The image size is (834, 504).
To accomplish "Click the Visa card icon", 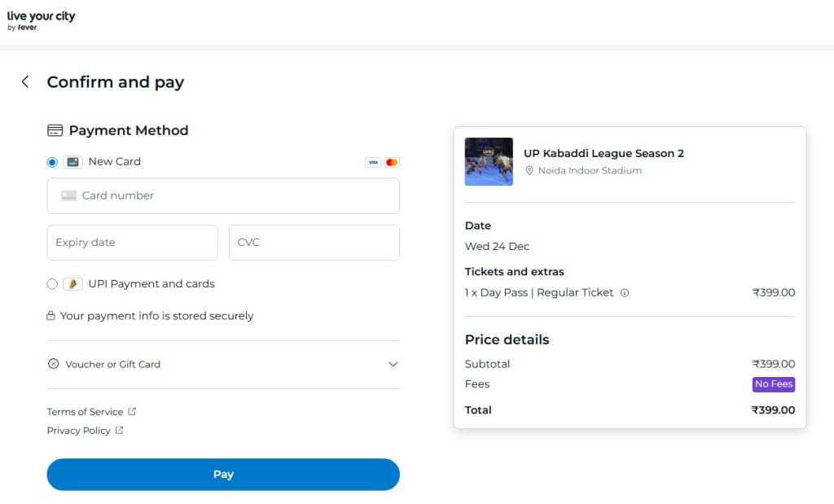I will coord(374,162).
